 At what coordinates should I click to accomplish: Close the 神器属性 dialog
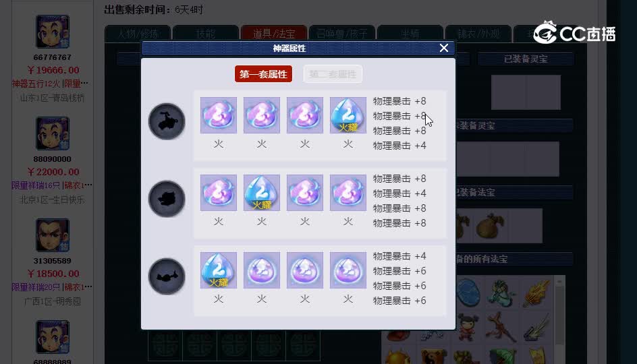coord(443,48)
